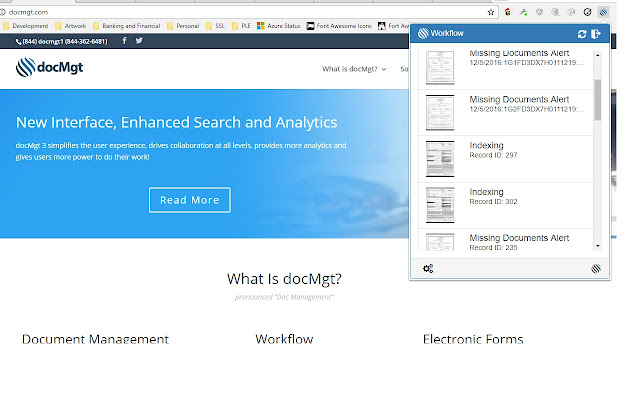Open thumbnail for Indexing Record ID 297
Screen dimensions: 640x400
click(440, 159)
